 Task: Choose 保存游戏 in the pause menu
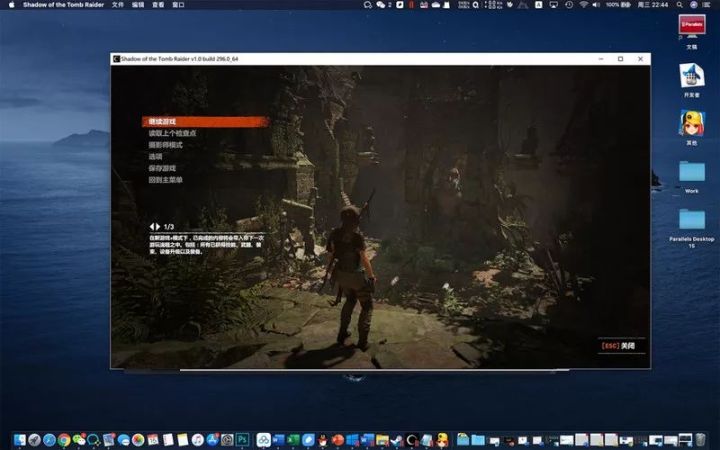[x=162, y=168]
